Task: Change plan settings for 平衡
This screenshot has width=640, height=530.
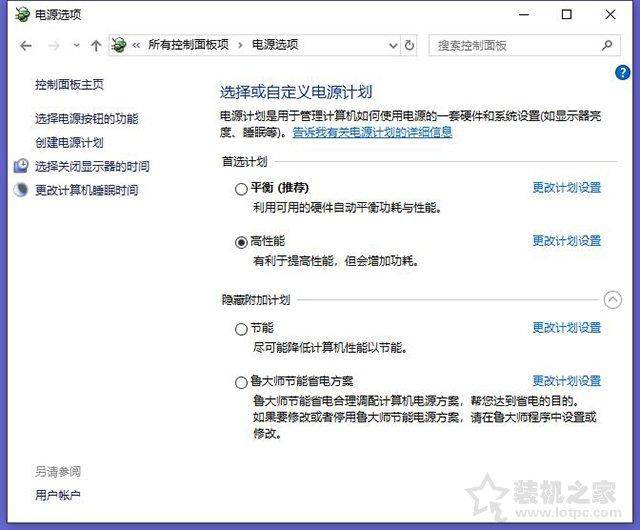Action: [567, 187]
